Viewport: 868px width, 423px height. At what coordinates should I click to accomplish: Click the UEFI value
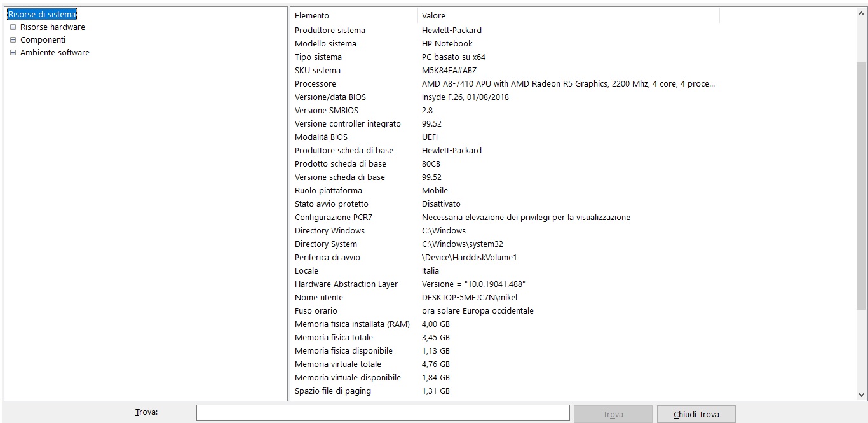[430, 137]
